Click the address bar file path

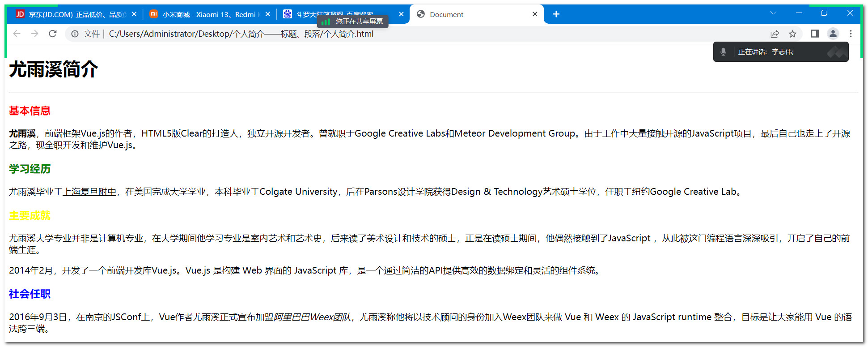[241, 34]
